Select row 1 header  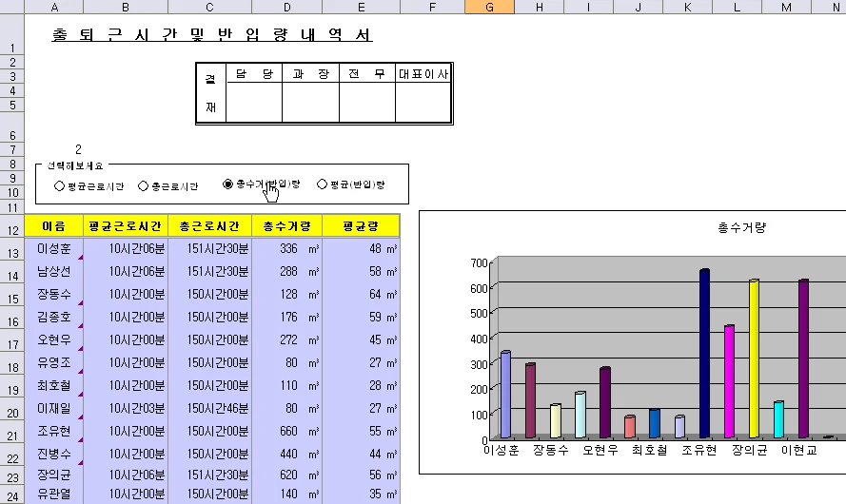[x=11, y=34]
